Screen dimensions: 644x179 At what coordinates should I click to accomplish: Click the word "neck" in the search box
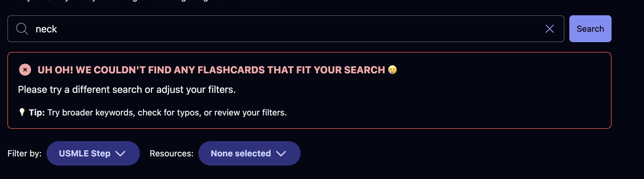pyautogui.click(x=46, y=29)
